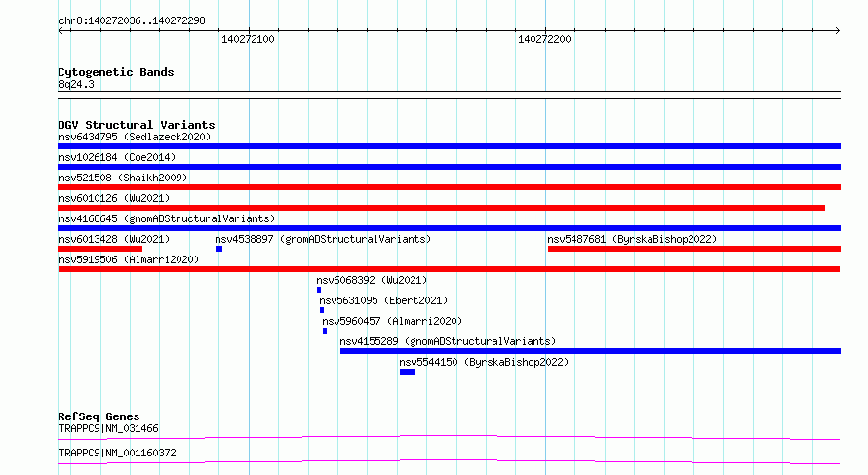Open the nsv6010126 (Wu2021) variant label
Screen dimensions: 868x475
[x=114, y=198]
